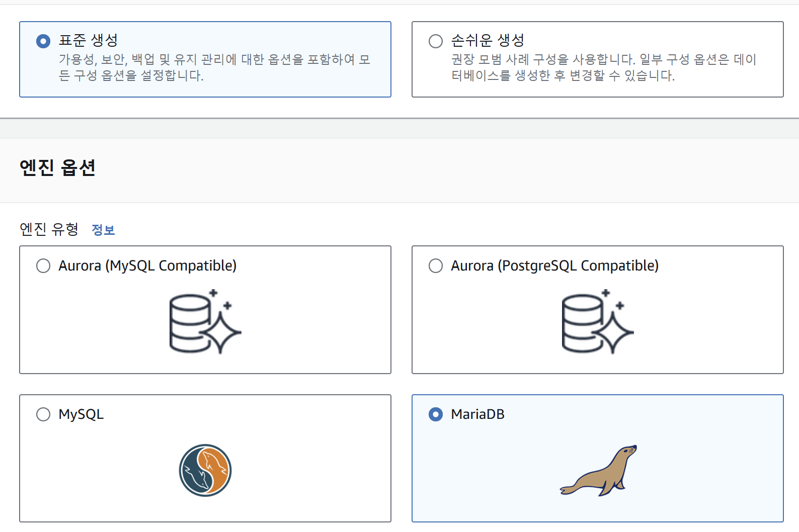Choose Aurora (MySQL Compatible) radio button
The width and height of the screenshot is (799, 532).
tap(43, 265)
